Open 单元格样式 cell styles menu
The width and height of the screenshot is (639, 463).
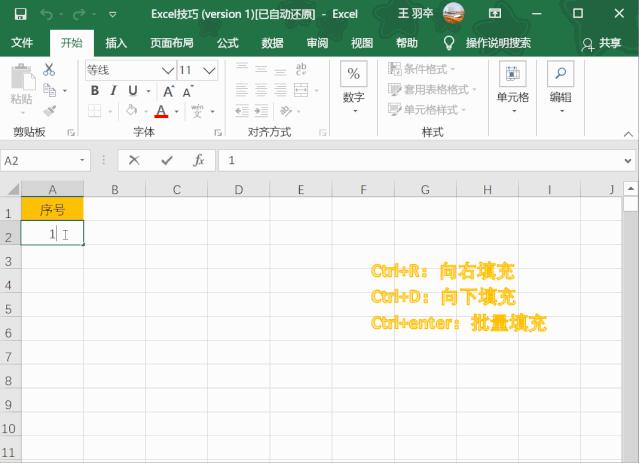pos(427,109)
